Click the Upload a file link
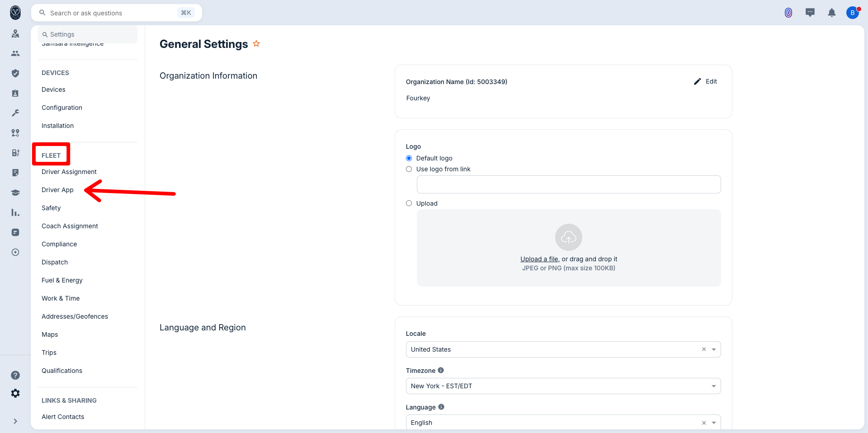868x433 pixels. (x=540, y=259)
